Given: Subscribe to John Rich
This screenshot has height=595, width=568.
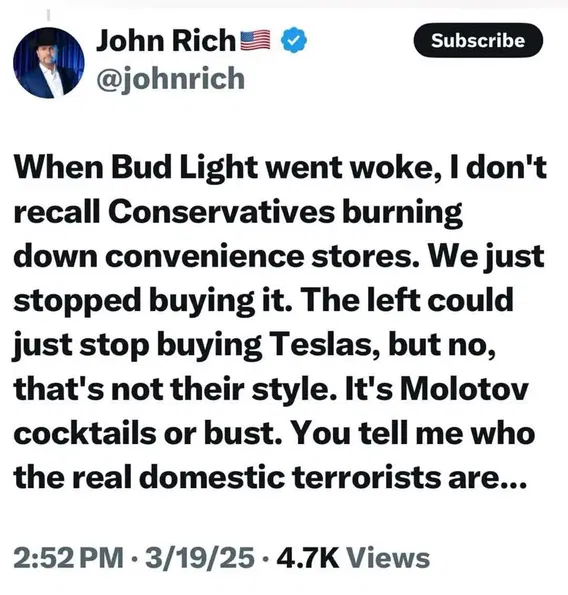Looking at the screenshot, I should point(478,40).
